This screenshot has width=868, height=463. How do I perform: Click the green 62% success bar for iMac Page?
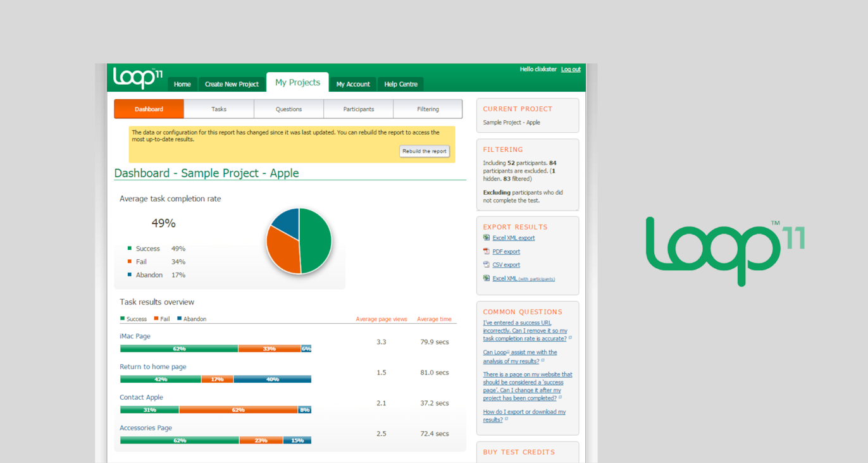(178, 349)
